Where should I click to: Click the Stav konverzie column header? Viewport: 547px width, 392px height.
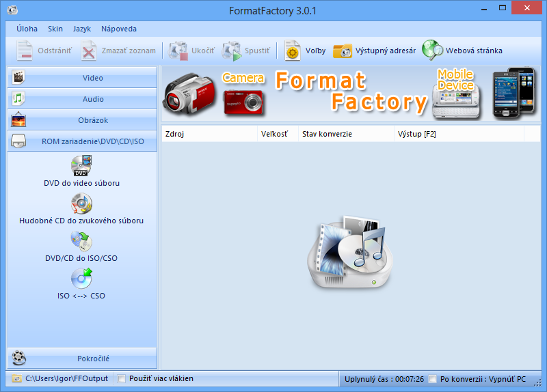346,134
